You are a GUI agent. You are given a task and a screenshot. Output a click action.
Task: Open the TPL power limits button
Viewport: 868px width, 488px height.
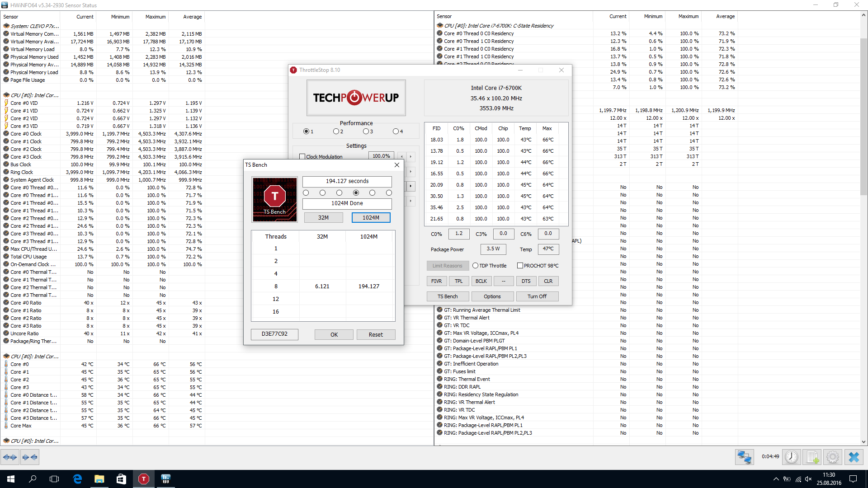[x=459, y=281]
